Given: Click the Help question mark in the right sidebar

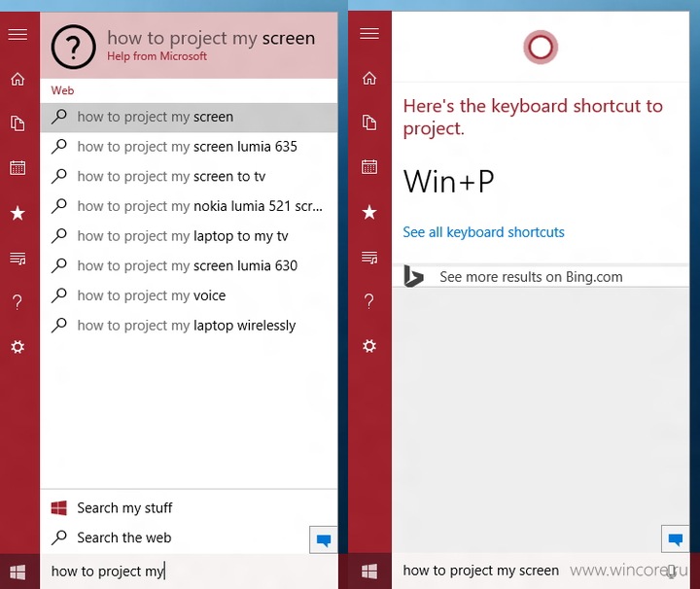Looking at the screenshot, I should coord(369,301).
